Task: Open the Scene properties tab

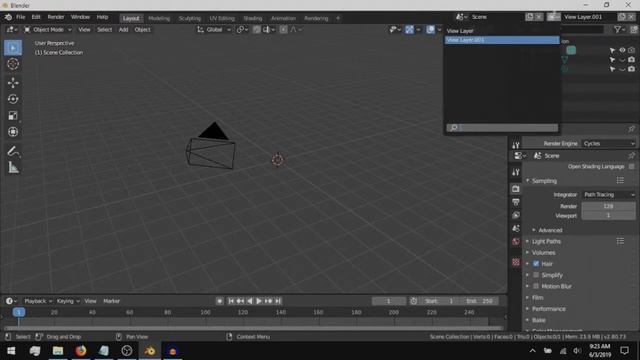Action: tap(516, 228)
